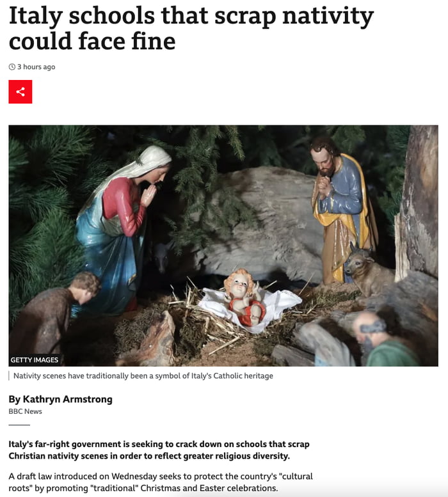Click the GETTY IMAGES credit label
Viewport: 448px width, 497px height.
(35, 359)
